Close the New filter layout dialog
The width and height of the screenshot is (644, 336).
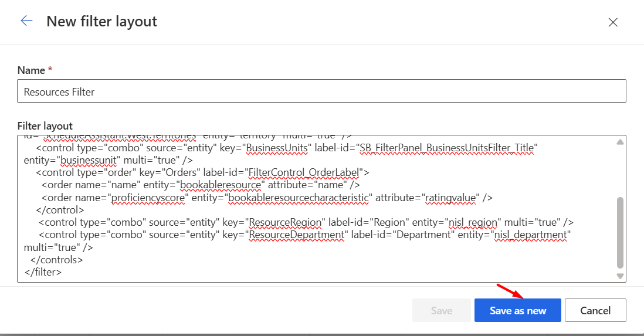pos(613,22)
